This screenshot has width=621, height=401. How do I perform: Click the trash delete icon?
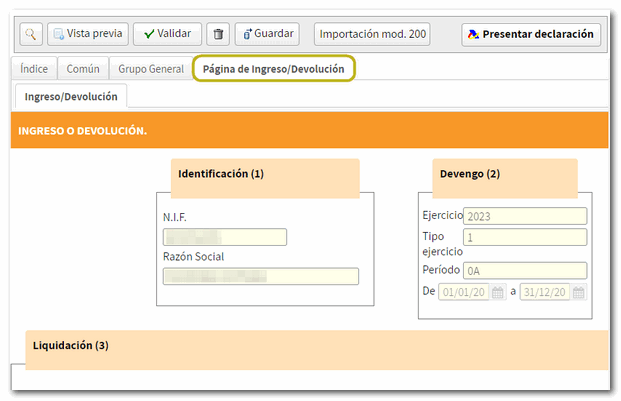click(219, 34)
